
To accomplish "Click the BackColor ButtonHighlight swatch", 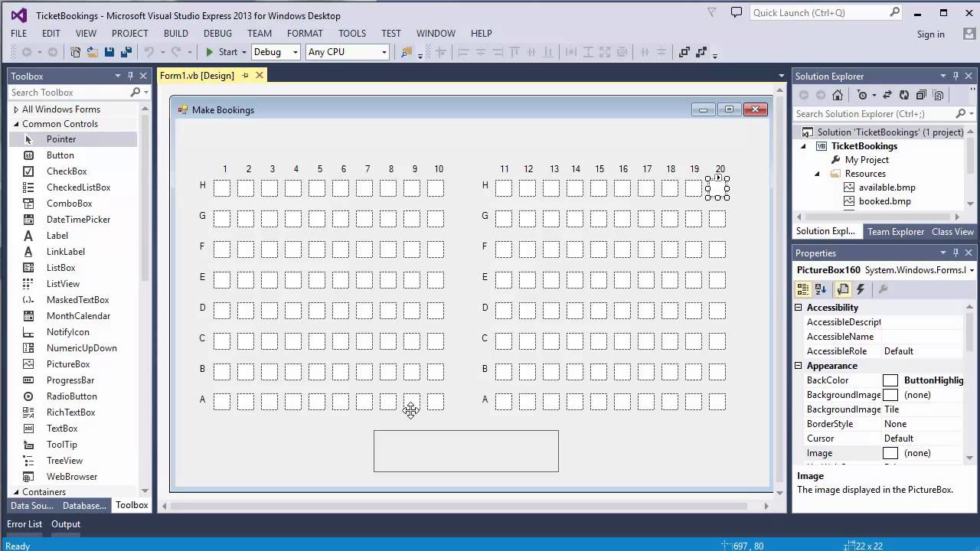I will pyautogui.click(x=890, y=380).
